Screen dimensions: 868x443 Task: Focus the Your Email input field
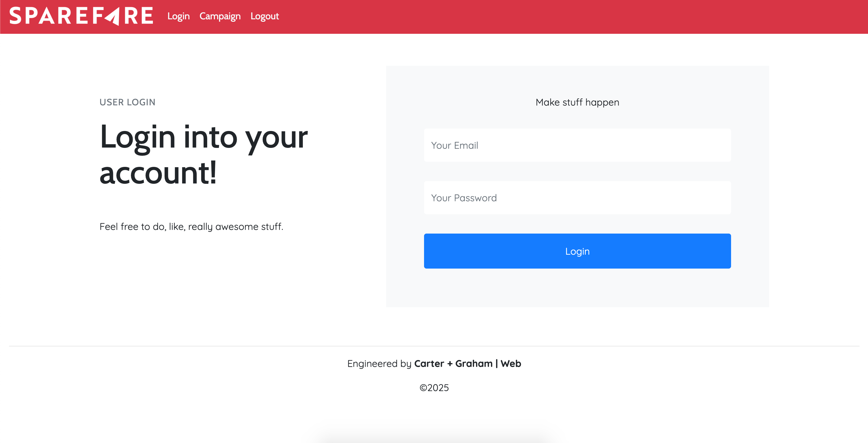(577, 145)
